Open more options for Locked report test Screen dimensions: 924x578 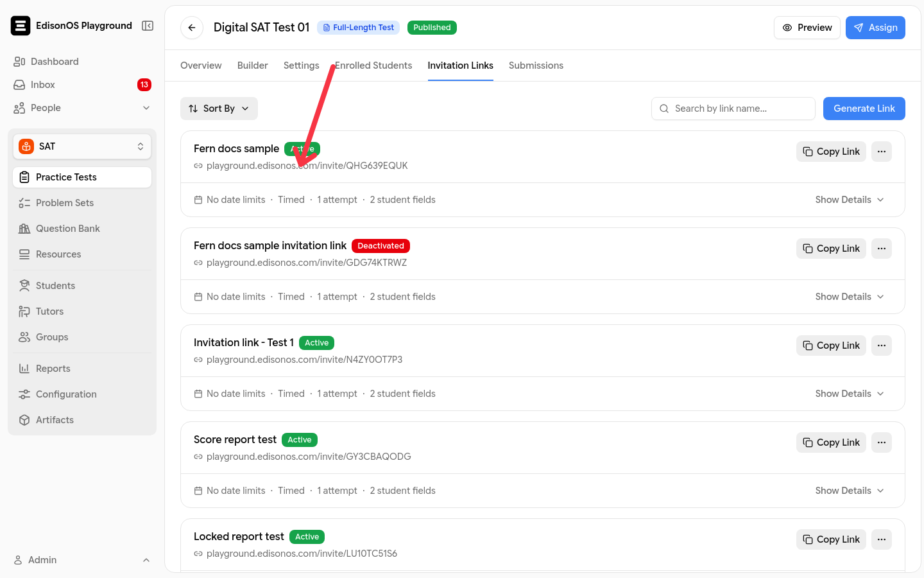click(882, 539)
